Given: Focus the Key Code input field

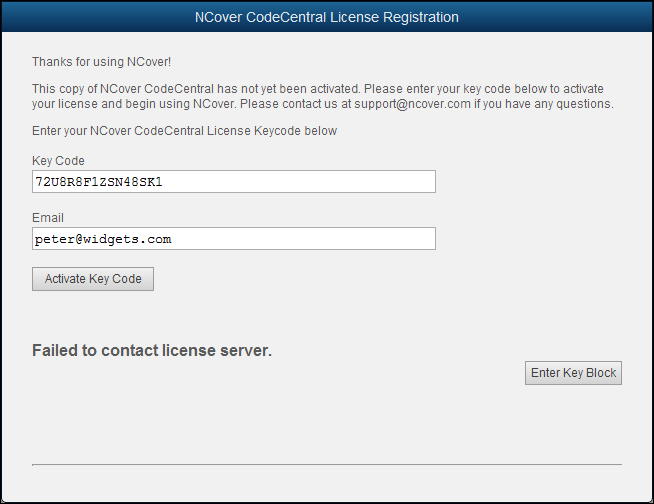Looking at the screenshot, I should point(234,181).
